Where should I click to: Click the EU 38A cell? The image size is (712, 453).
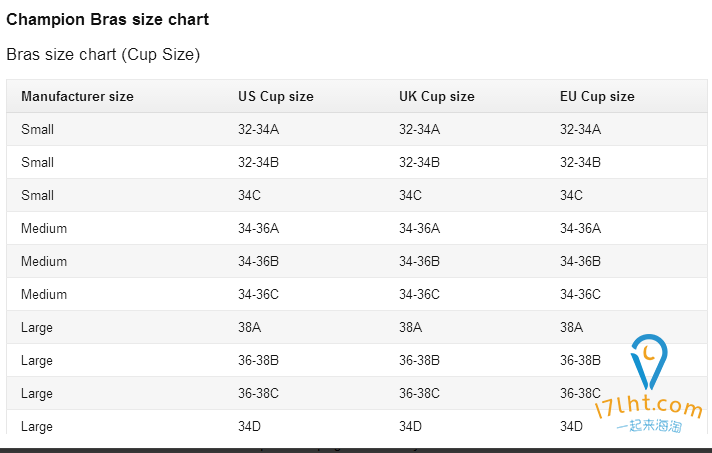coord(571,327)
